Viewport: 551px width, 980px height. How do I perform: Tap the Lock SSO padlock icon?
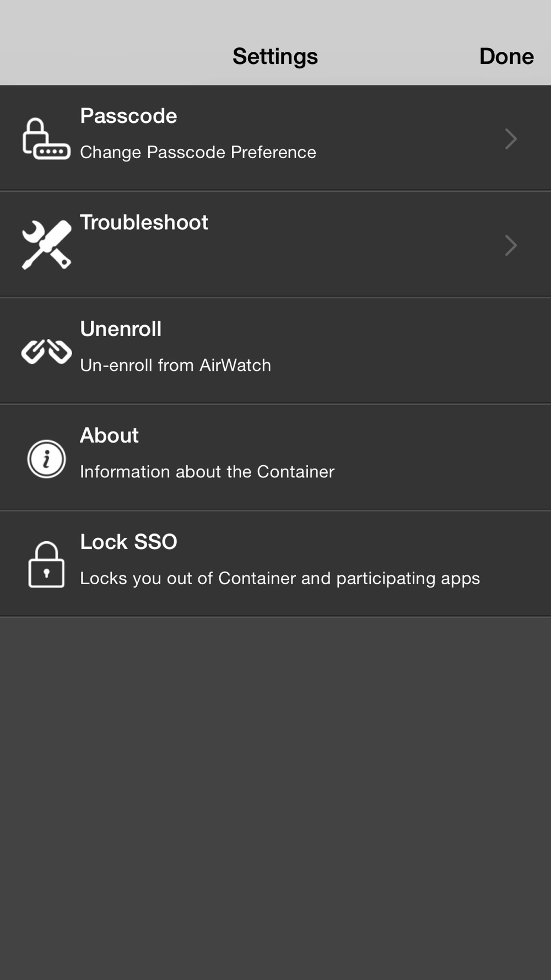pos(46,564)
